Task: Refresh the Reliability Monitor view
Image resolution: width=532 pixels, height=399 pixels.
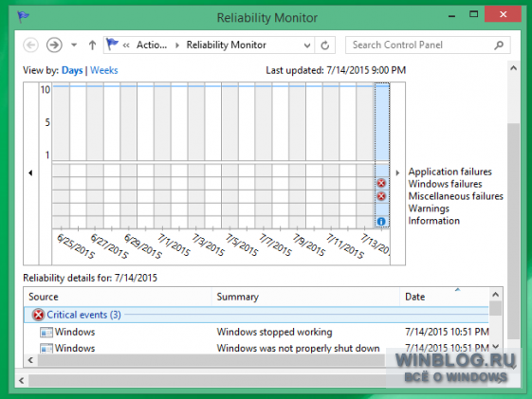Action: click(x=325, y=45)
